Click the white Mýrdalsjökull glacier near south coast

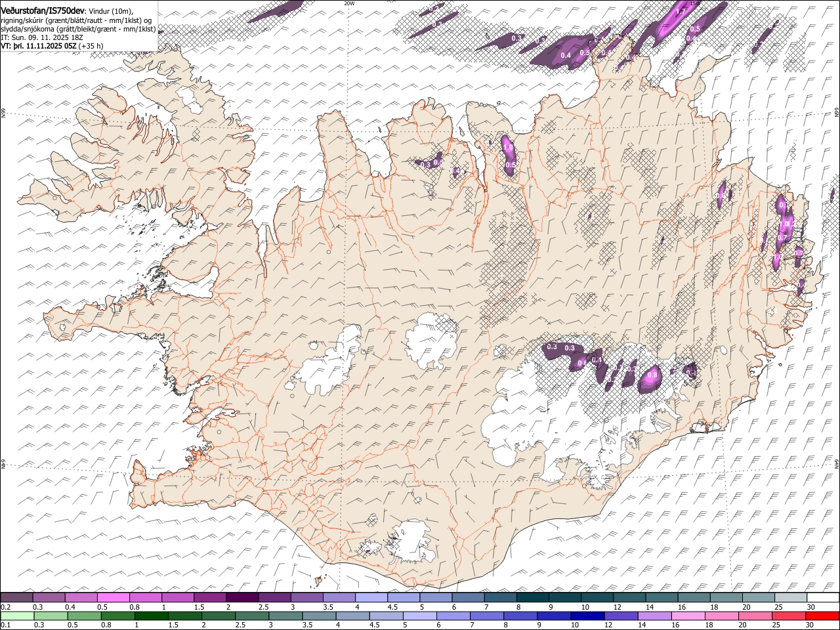click(x=410, y=541)
